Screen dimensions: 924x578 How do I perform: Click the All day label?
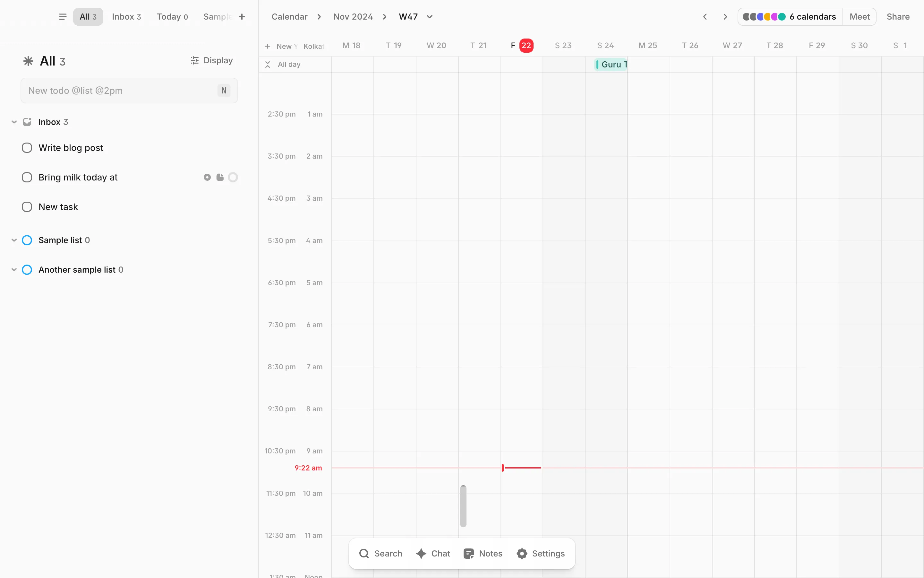click(289, 65)
